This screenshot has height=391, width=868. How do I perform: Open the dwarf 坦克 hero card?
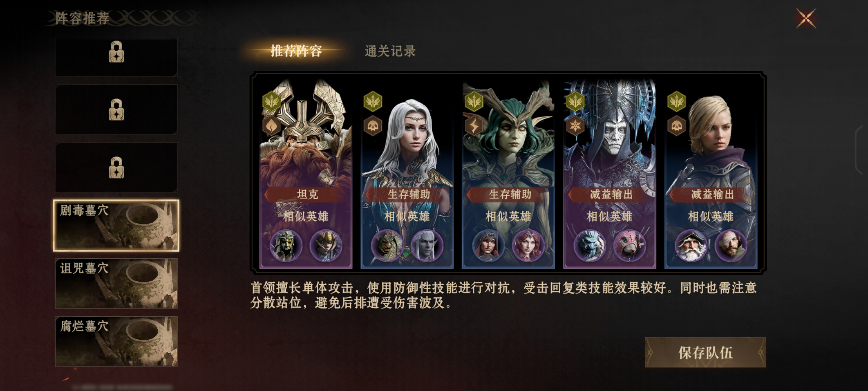(x=306, y=174)
